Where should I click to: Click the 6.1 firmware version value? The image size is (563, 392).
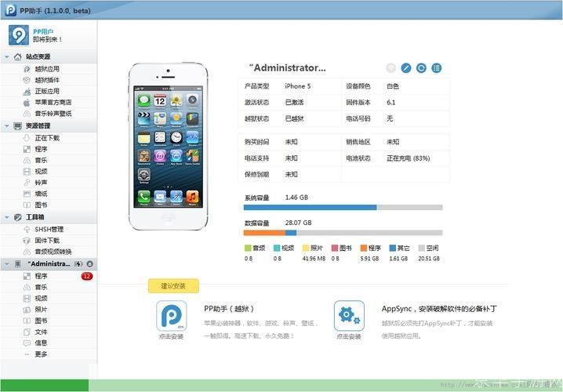[x=391, y=102]
